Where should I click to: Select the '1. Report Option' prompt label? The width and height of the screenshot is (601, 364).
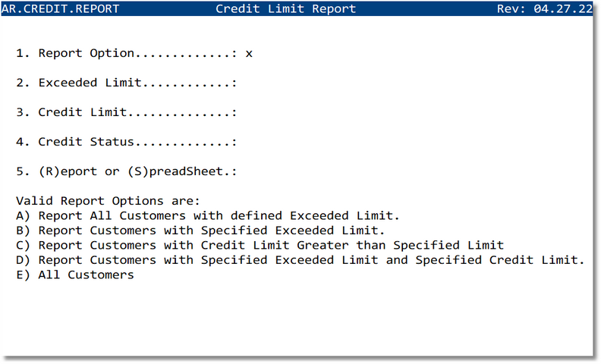pos(85,53)
